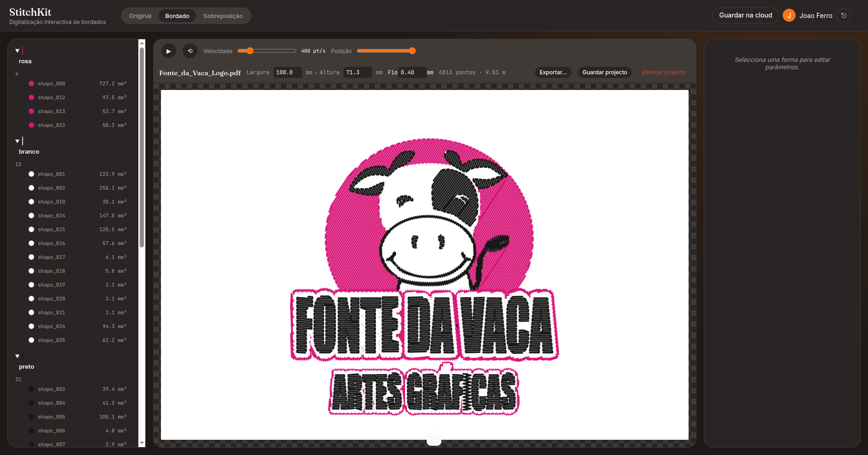Click the branco group label
Image resolution: width=868 pixels, height=455 pixels.
[29, 152]
